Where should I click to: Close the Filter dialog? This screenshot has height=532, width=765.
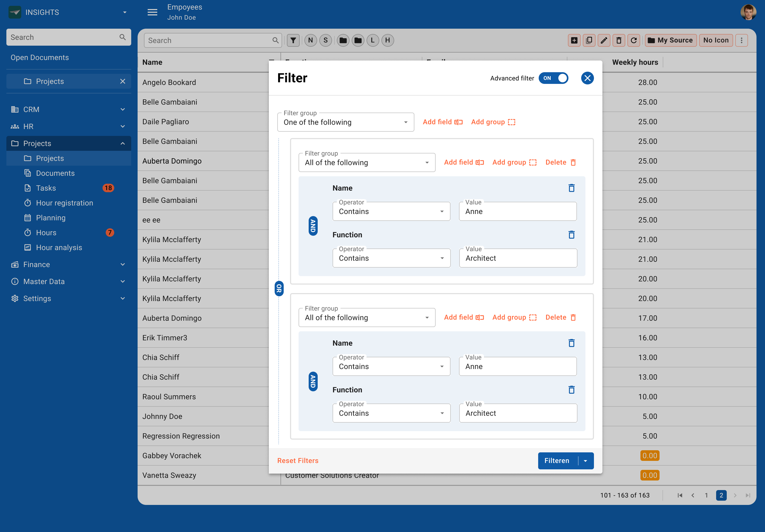point(587,78)
